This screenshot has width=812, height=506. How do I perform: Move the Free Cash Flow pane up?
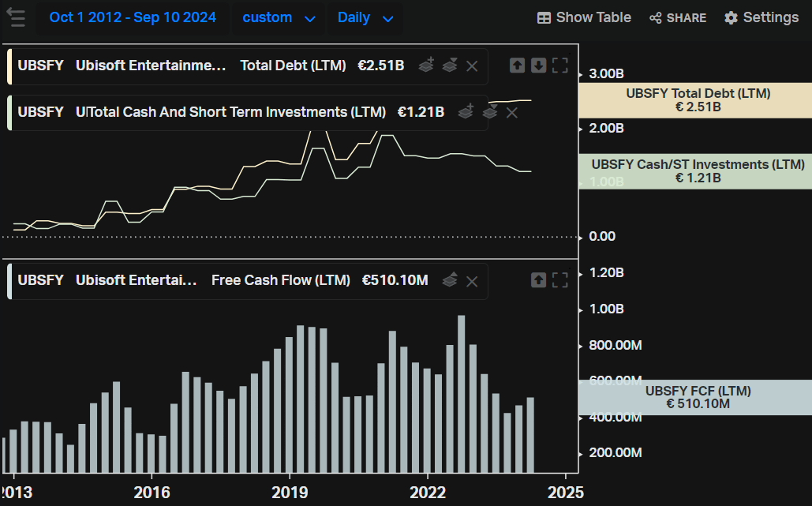click(x=537, y=280)
